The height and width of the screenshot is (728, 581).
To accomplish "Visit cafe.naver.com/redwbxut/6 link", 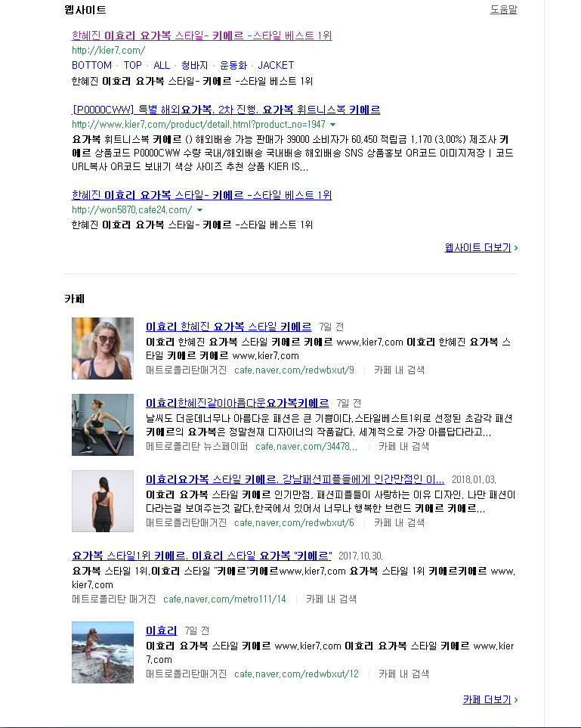I will click(x=294, y=523).
